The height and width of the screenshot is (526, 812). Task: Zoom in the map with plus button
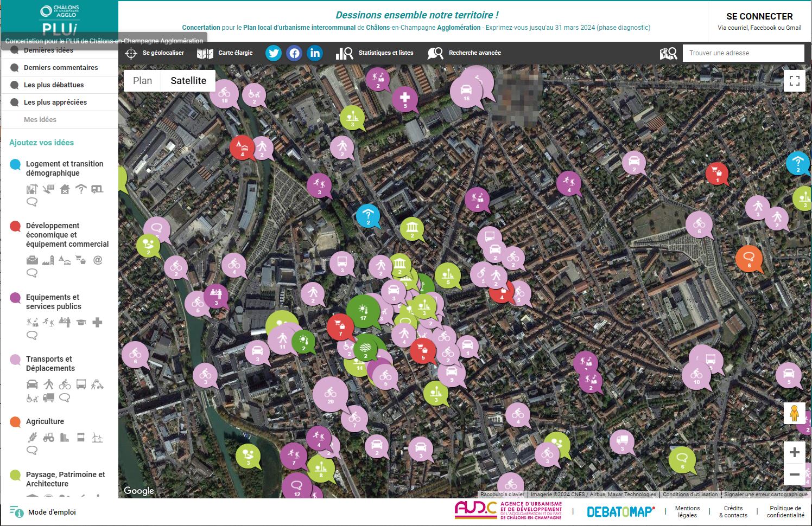coord(795,452)
